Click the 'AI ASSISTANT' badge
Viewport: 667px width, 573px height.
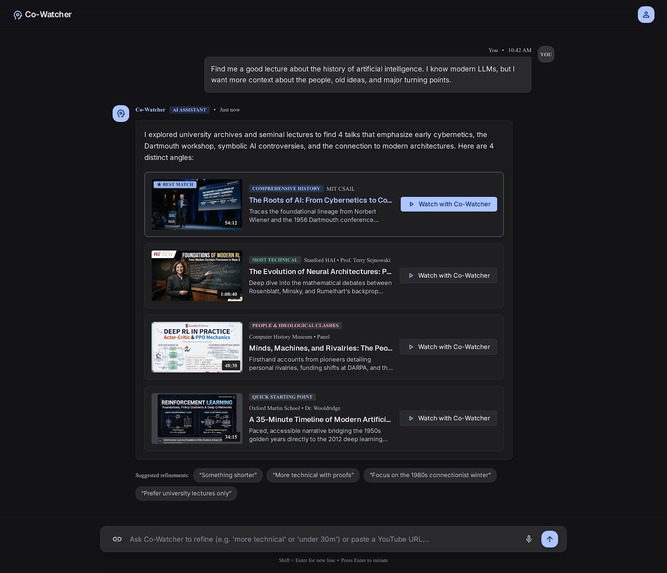[189, 110]
